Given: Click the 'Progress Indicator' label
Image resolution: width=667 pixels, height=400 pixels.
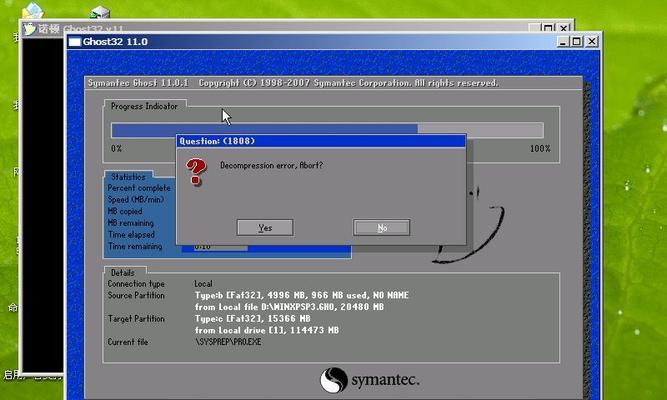Looking at the screenshot, I should click(x=144, y=106).
